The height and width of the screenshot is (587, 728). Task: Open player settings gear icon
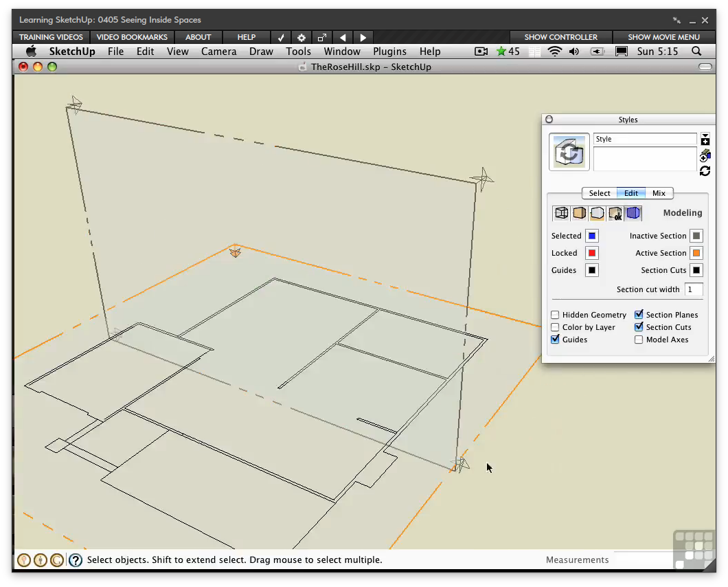[302, 37]
